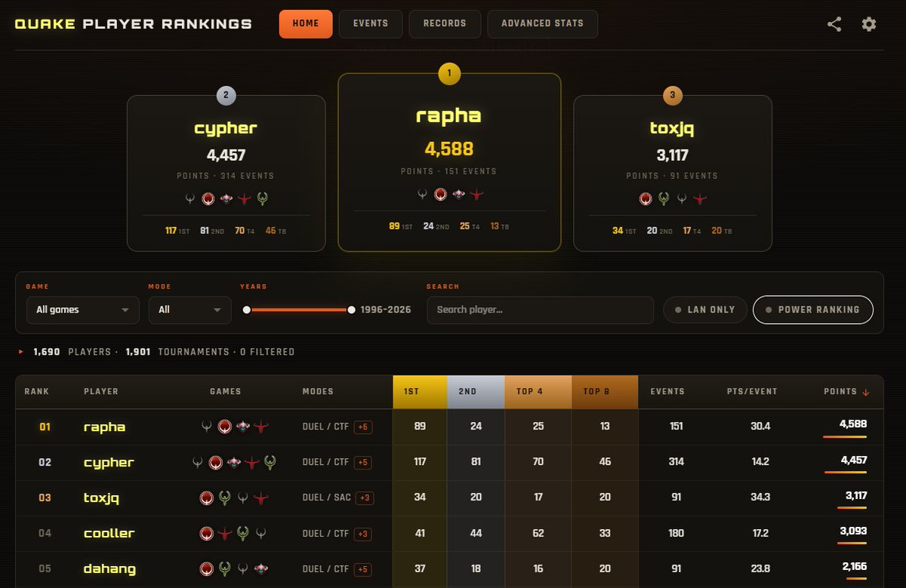Click green Quake logo in cypher's podium card

pyautogui.click(x=263, y=199)
